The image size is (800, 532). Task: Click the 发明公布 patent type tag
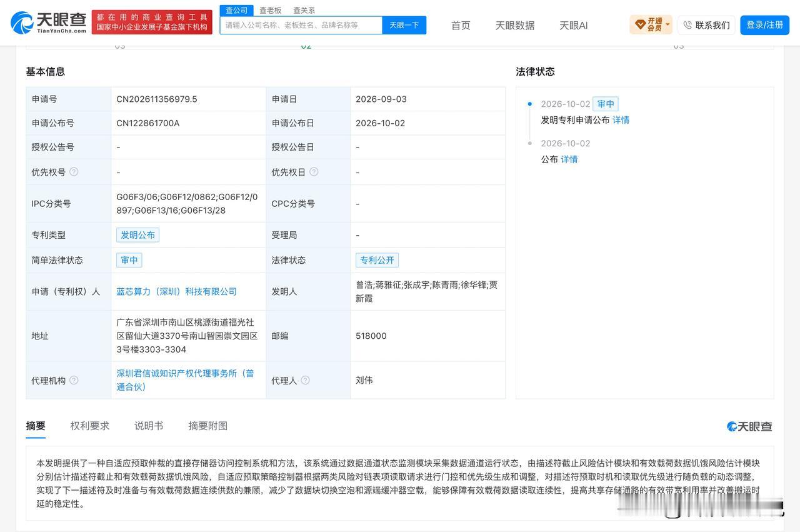(x=137, y=234)
